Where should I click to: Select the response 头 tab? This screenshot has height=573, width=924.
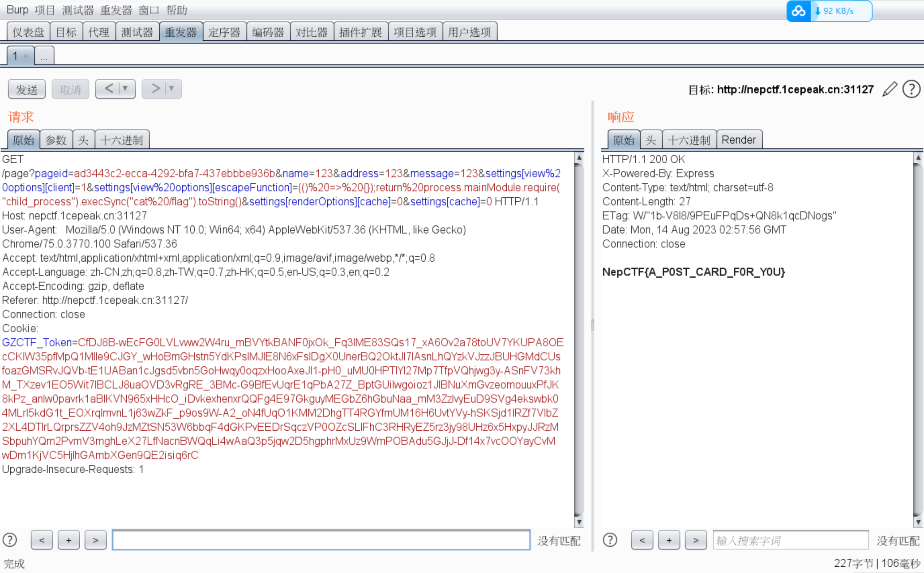(x=651, y=140)
